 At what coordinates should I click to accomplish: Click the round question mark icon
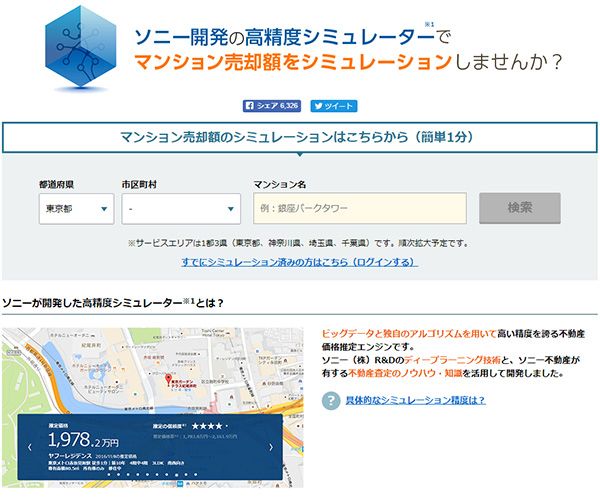pyautogui.click(x=331, y=400)
